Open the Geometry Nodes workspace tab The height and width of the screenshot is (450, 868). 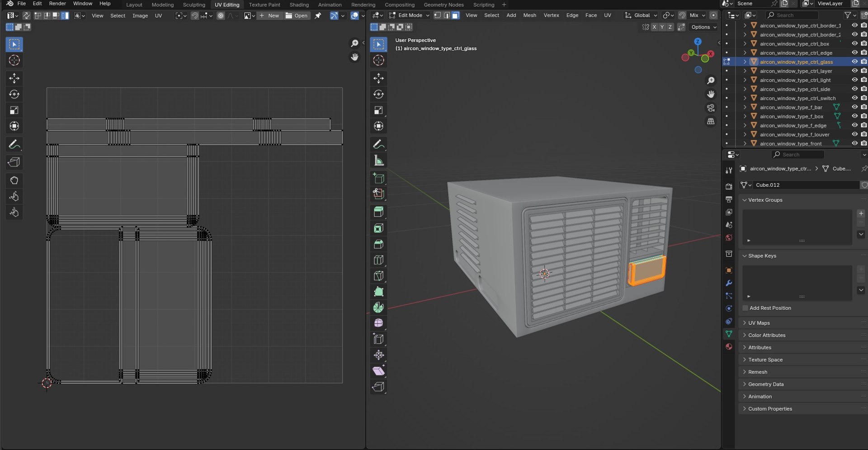[x=443, y=5]
